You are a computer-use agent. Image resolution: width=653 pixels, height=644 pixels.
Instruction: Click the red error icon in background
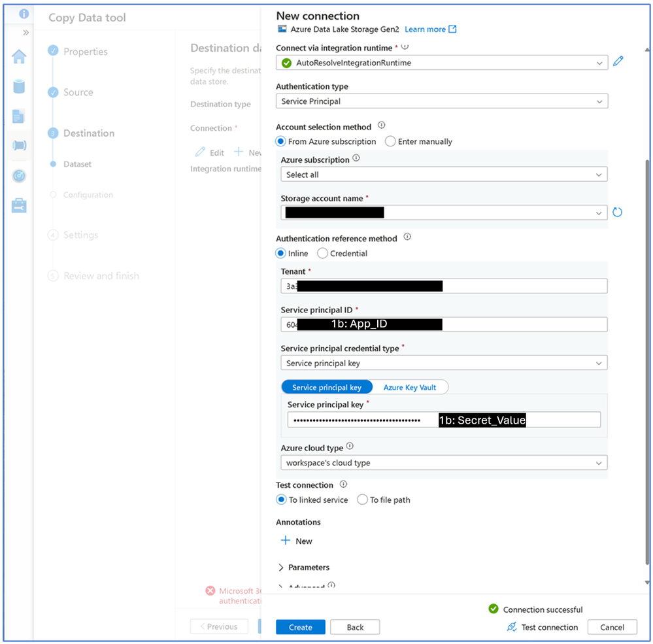tap(210, 590)
